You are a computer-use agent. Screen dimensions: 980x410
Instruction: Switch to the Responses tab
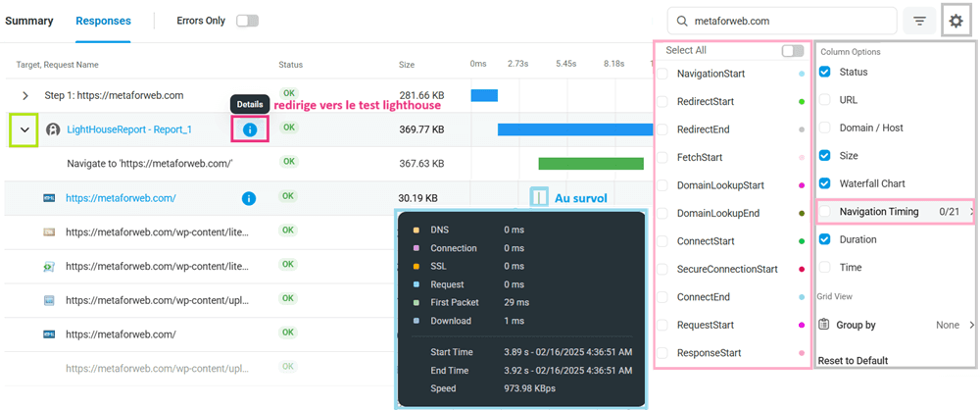[103, 21]
